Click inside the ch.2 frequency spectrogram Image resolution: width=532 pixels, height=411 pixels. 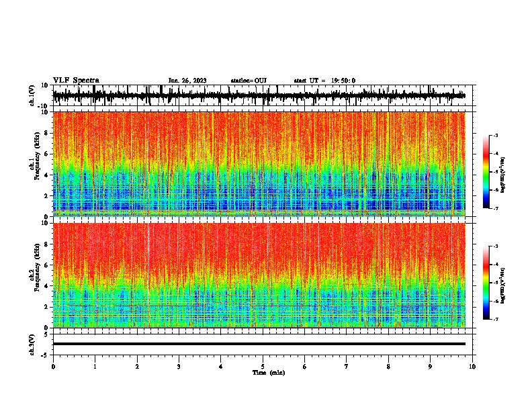tap(259, 275)
